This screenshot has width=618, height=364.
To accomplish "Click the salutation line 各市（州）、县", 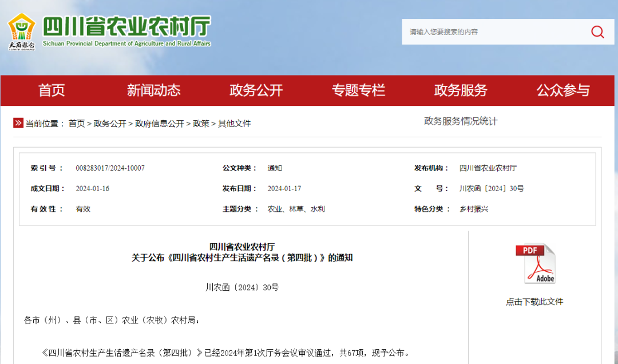I will (x=112, y=321).
